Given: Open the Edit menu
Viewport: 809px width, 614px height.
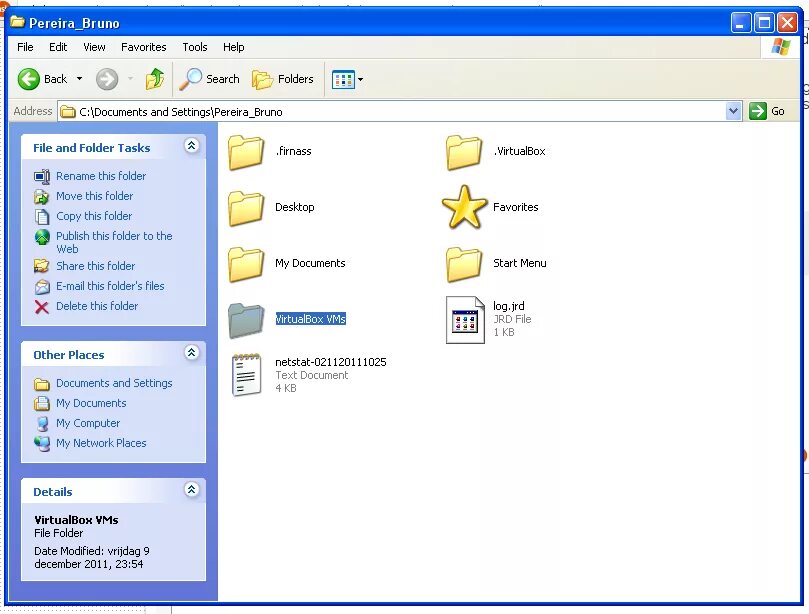Looking at the screenshot, I should click(x=58, y=47).
